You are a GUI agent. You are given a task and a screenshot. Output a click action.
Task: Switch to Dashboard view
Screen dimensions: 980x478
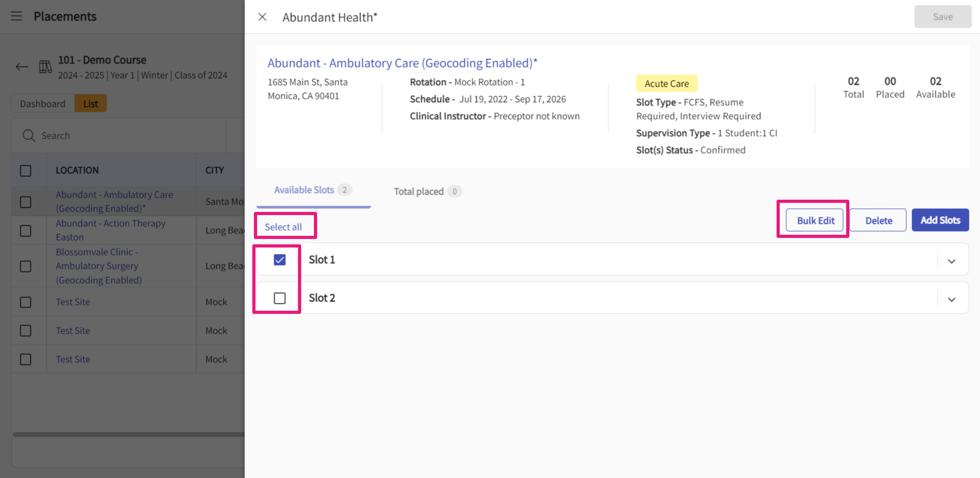42,104
